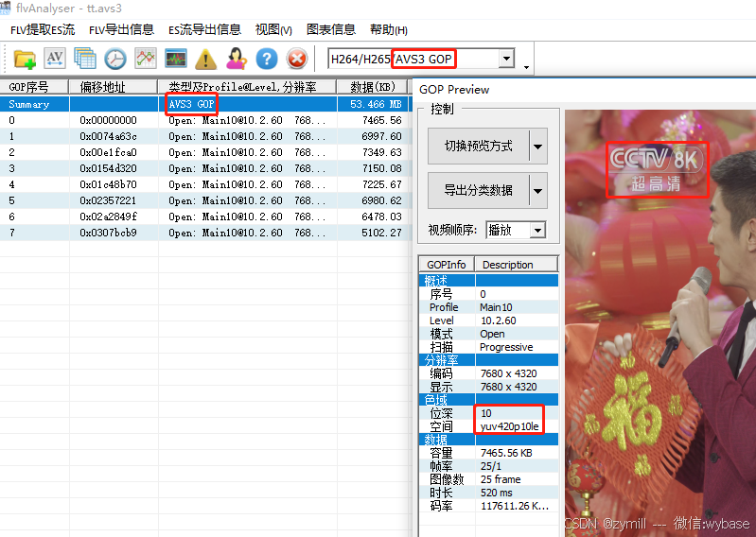Screen dimensions: 756x537
Task: Select GOP row with offset 0x0074a63c
Action: coord(205,136)
